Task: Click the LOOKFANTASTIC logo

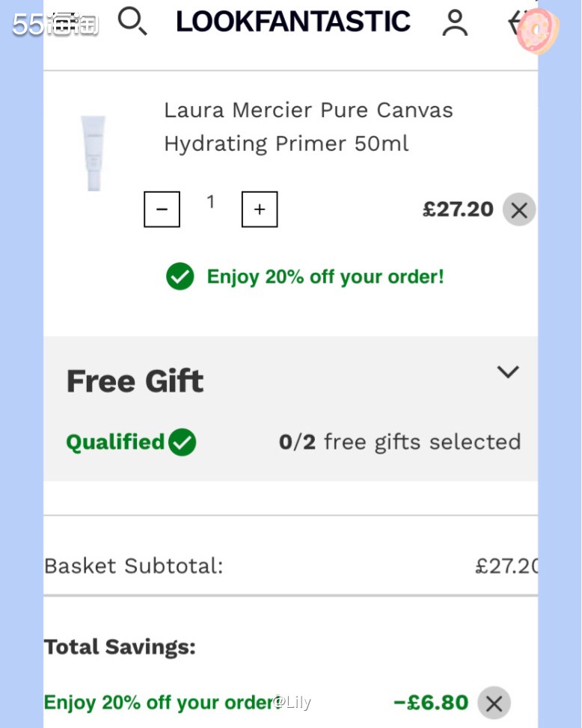Action: [x=292, y=21]
